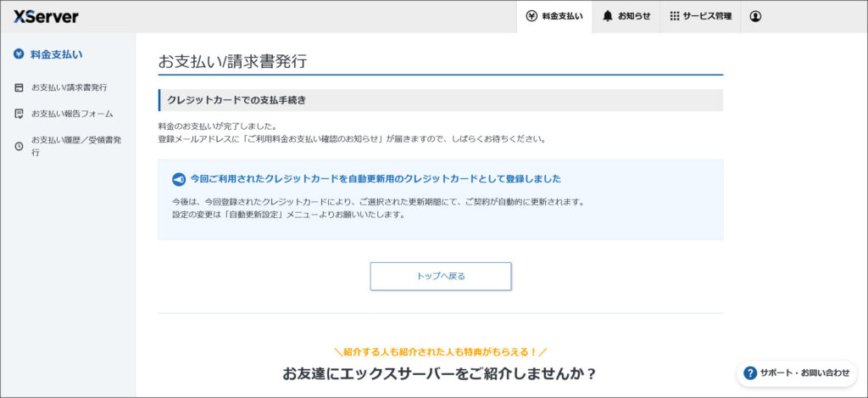
Task: Click the yen icon in 料金支払い tab
Action: point(531,16)
